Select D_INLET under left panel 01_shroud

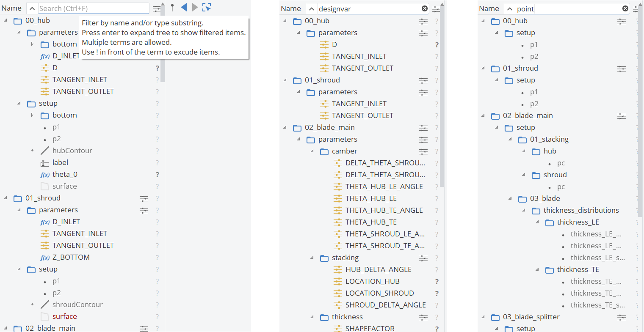click(66, 222)
